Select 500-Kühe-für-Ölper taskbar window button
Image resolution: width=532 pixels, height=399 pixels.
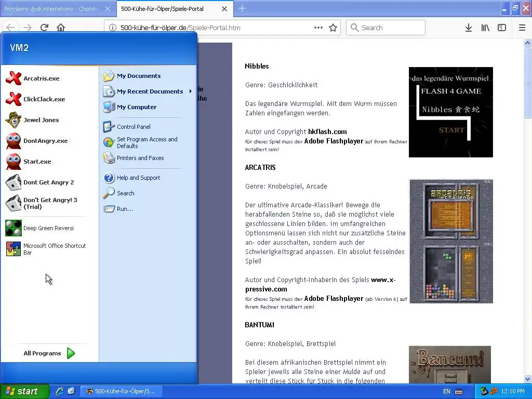[121, 391]
